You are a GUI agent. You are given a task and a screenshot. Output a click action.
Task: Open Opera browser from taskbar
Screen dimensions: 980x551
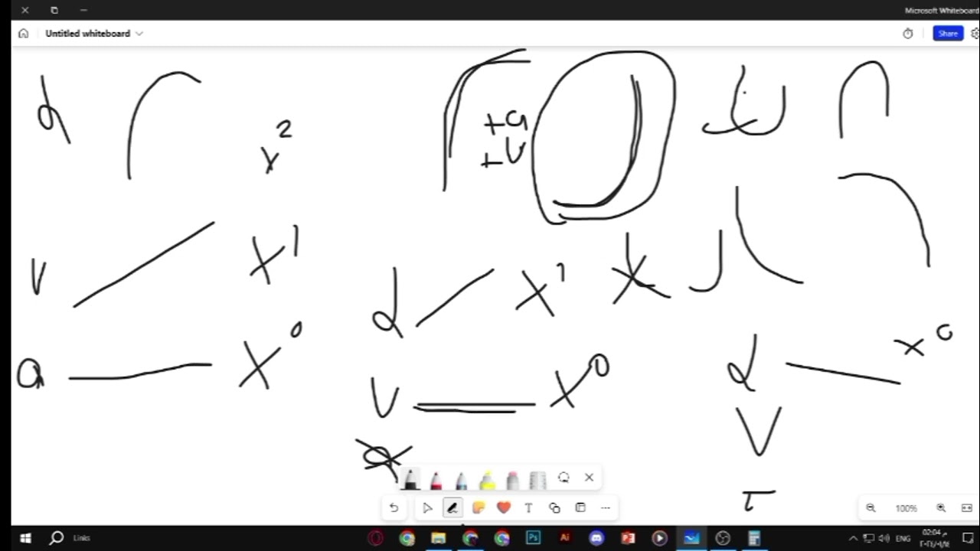pos(375,538)
